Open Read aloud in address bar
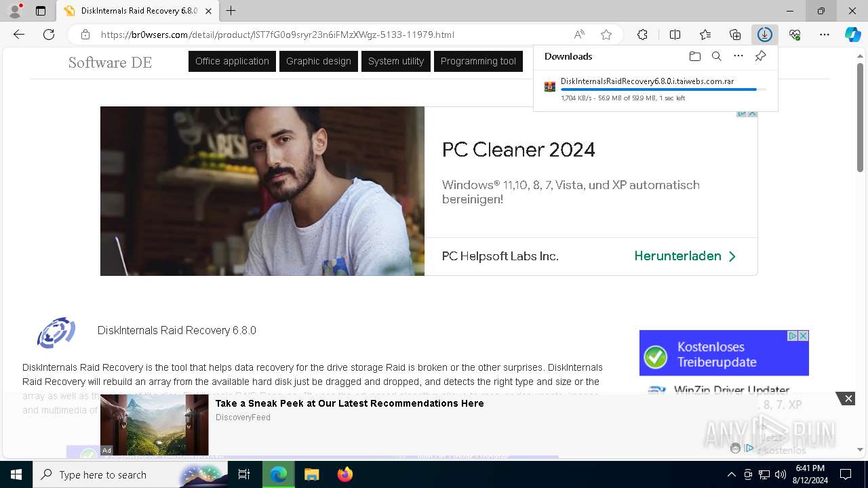This screenshot has width=868, height=488. (x=579, y=35)
